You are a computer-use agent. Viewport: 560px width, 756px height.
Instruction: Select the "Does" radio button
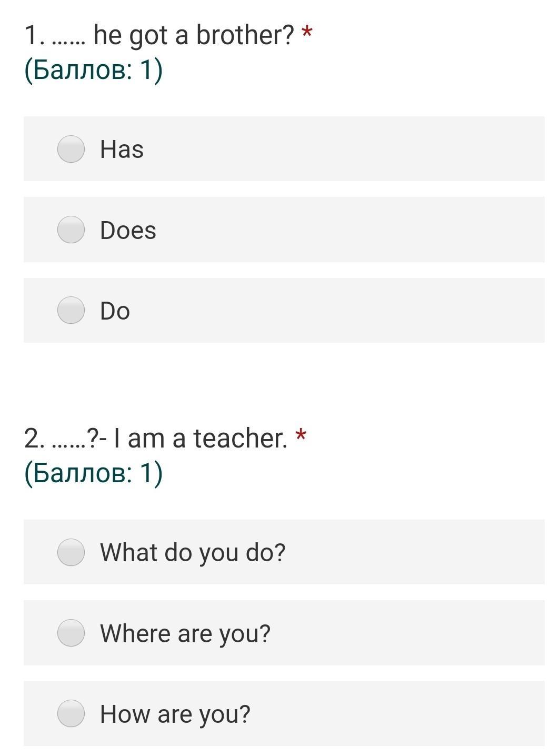click(71, 230)
